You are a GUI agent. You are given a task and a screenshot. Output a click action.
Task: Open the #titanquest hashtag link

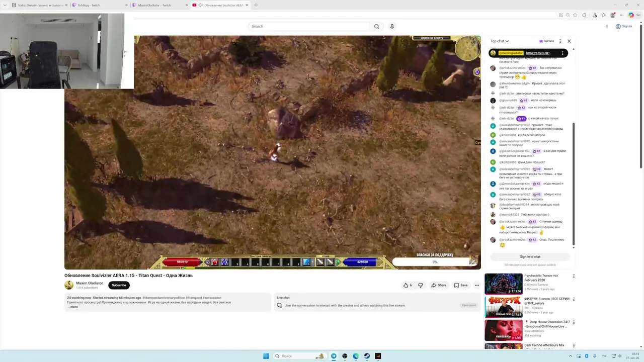193,298
